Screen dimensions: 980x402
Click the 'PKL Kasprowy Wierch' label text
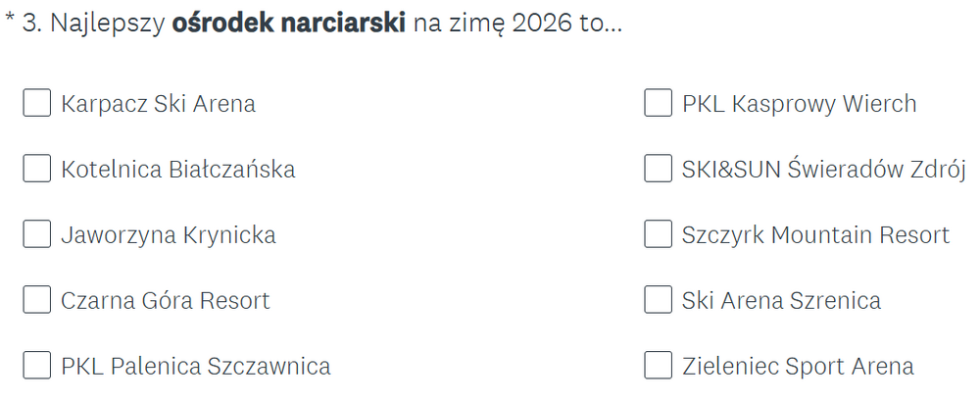(x=799, y=104)
